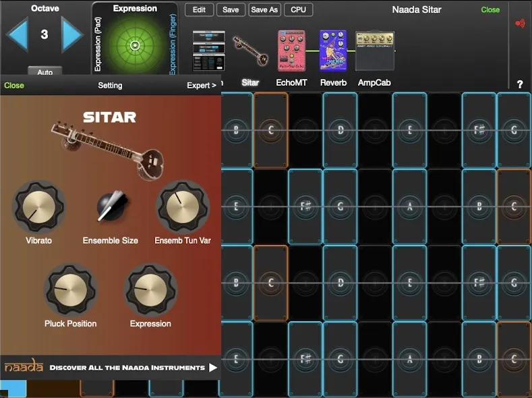
Task: Click the large sitar image in Setting panel
Action: [107, 150]
